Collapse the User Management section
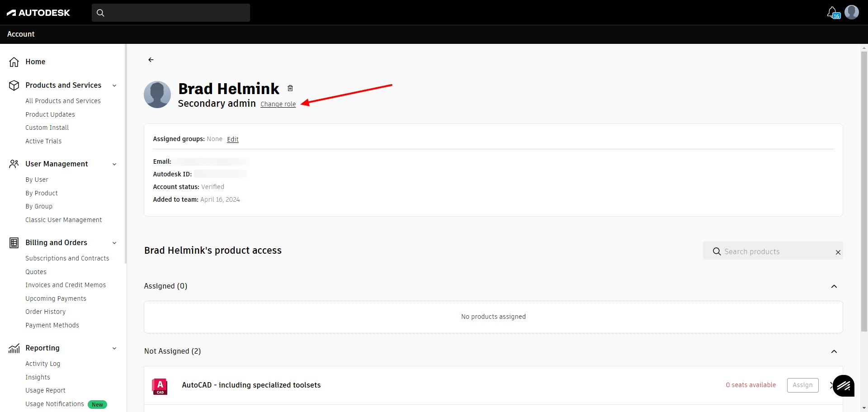Image resolution: width=868 pixels, height=412 pixels. tap(114, 164)
